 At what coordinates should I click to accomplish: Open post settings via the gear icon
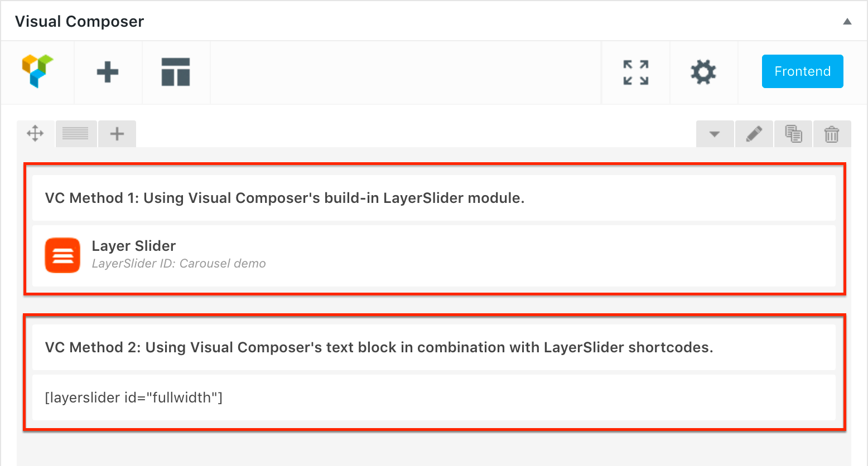(703, 72)
